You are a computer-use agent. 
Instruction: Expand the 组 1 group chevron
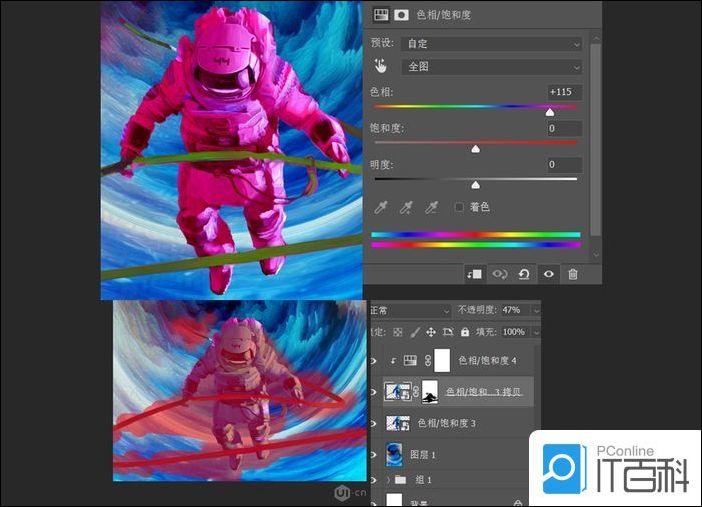(x=388, y=480)
